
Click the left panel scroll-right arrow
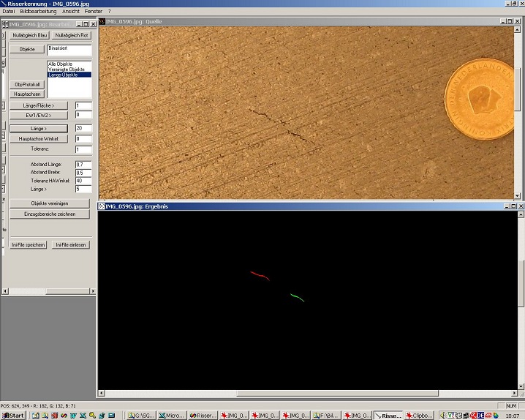coord(93,291)
